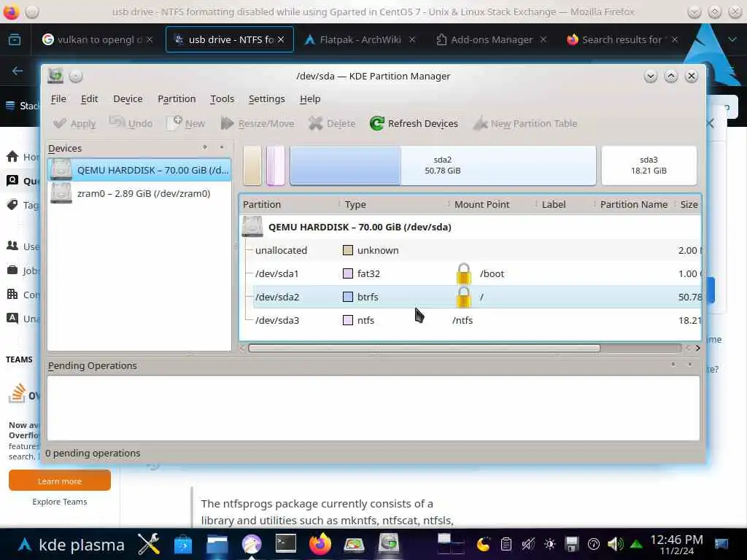The width and height of the screenshot is (747, 560).
Task: Click the right arrow of table scrollbar
Action: pos(697,348)
